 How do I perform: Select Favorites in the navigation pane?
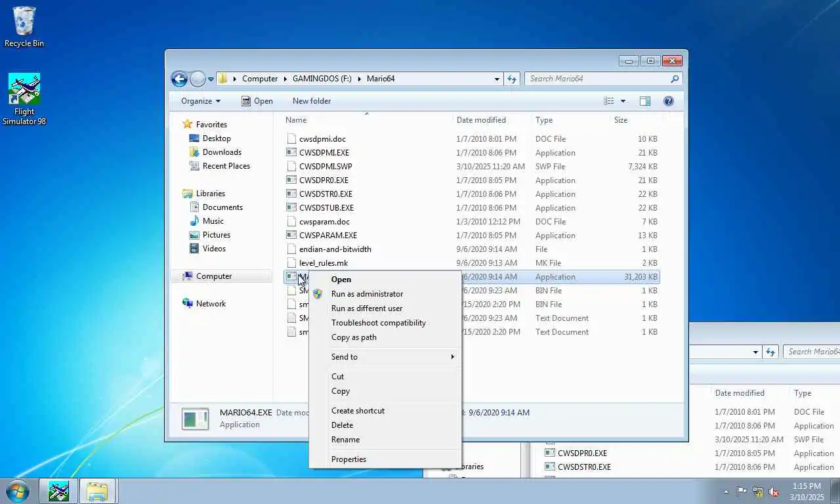(211, 124)
